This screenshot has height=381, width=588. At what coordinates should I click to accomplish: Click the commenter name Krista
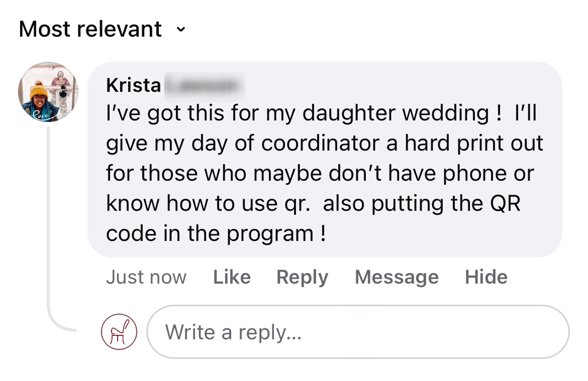[x=133, y=85]
